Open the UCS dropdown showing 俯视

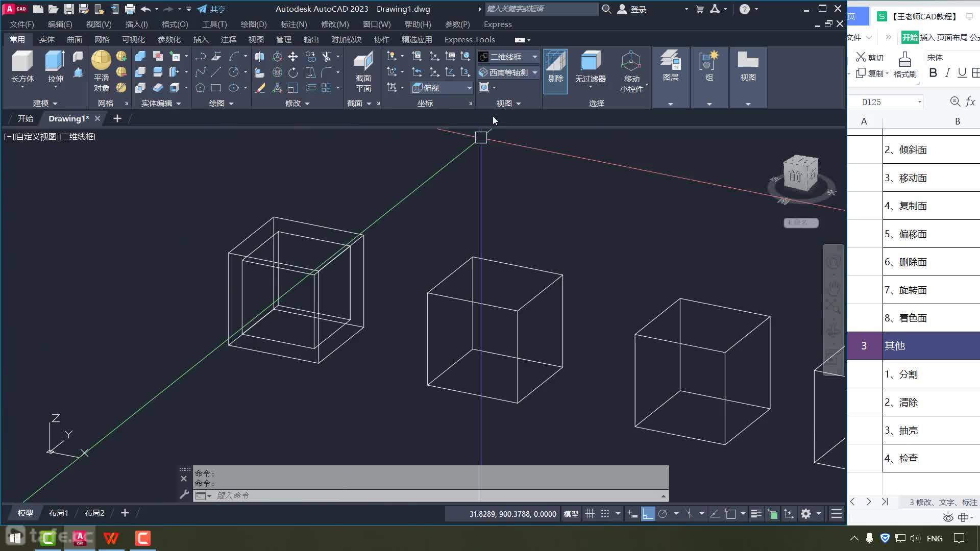coord(442,88)
